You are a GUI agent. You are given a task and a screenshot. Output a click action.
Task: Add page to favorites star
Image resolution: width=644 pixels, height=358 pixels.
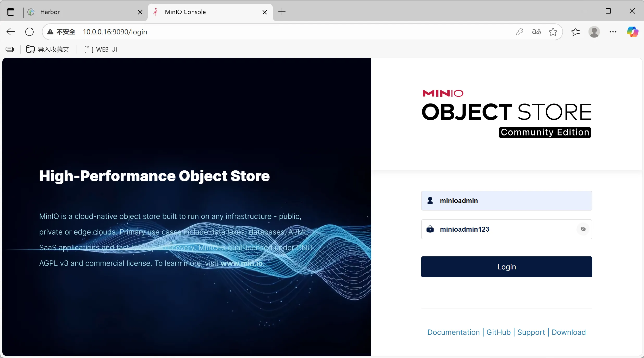553,32
